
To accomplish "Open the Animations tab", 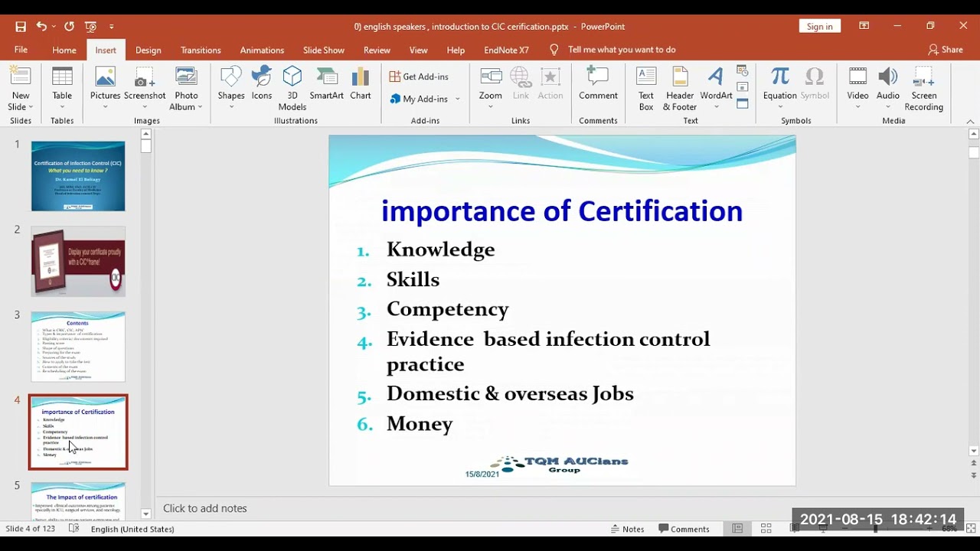I will (x=262, y=50).
